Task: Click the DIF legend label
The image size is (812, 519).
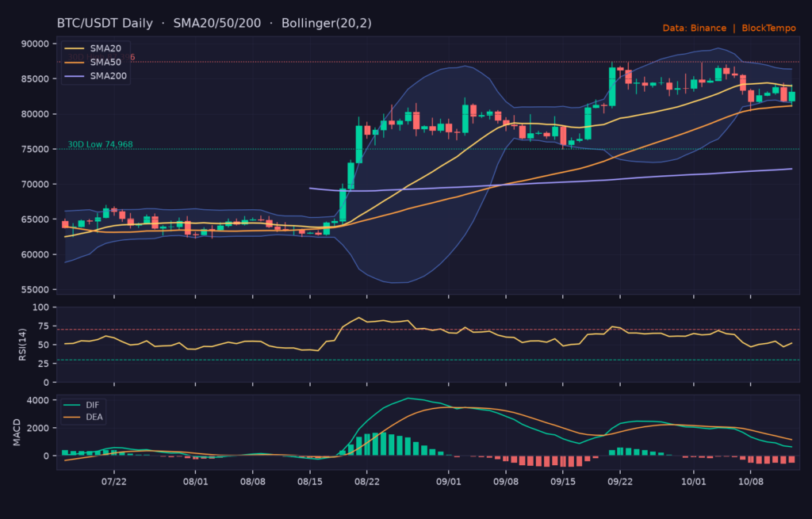Action: click(x=92, y=405)
